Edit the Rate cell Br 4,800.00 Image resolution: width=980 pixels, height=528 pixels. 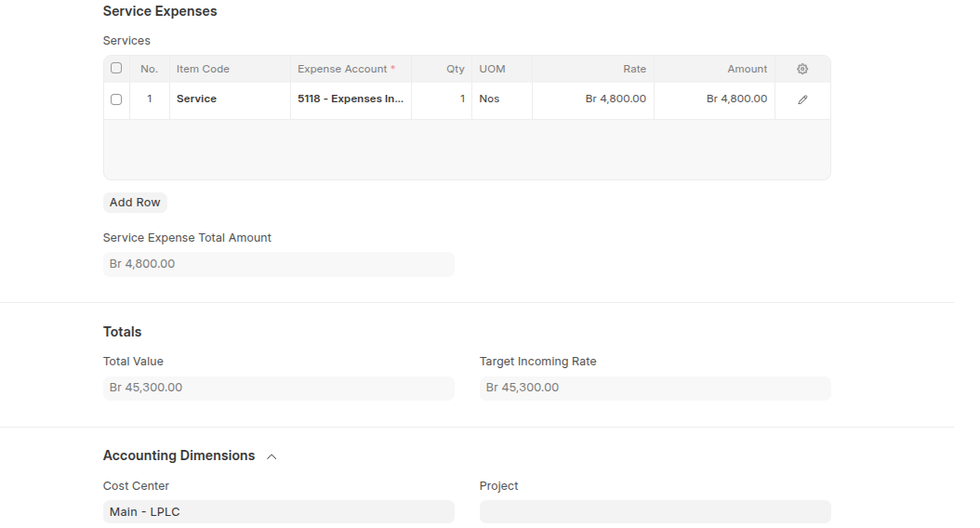[x=593, y=99]
